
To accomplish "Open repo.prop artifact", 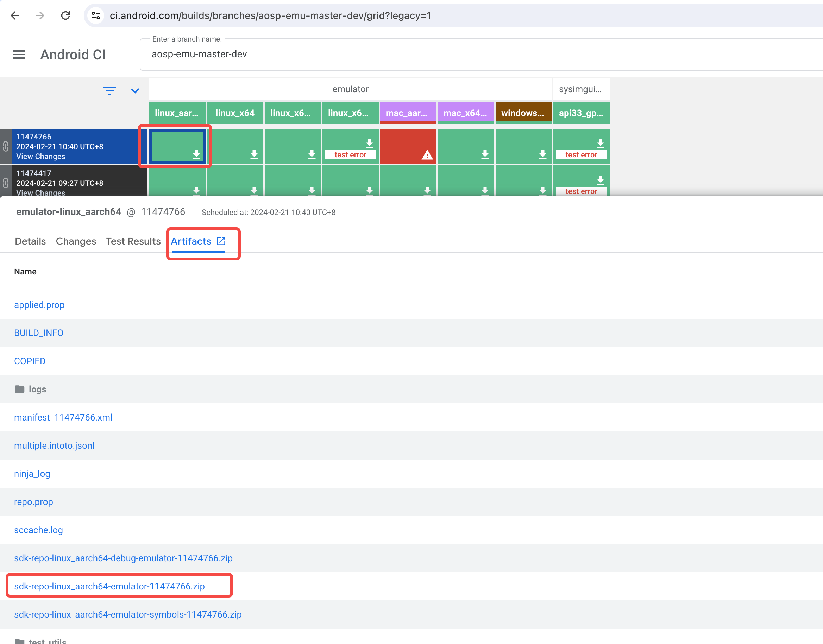I will point(33,502).
